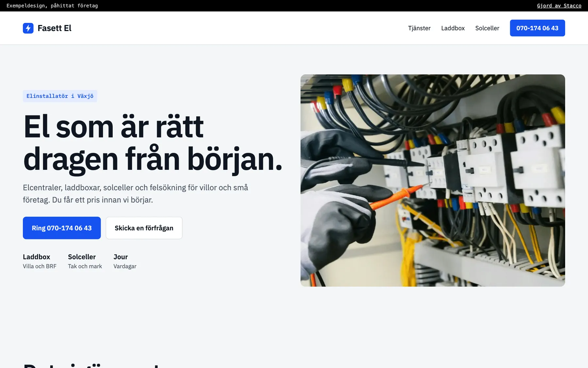Open the Laddbox navigation item
Image resolution: width=588 pixels, height=368 pixels.
[453, 28]
